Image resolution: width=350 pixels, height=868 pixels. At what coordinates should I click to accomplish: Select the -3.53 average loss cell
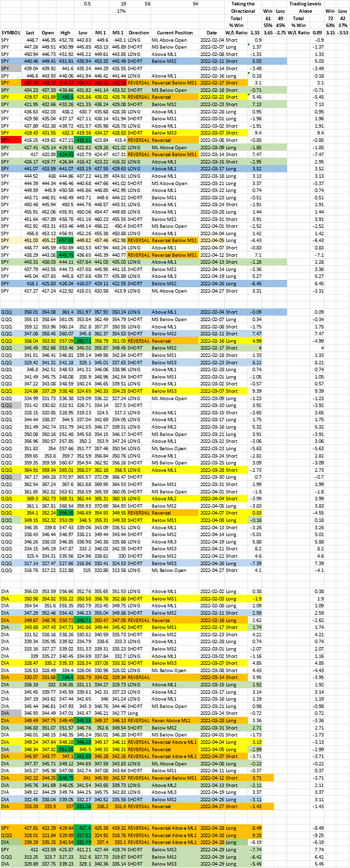coord(343,33)
